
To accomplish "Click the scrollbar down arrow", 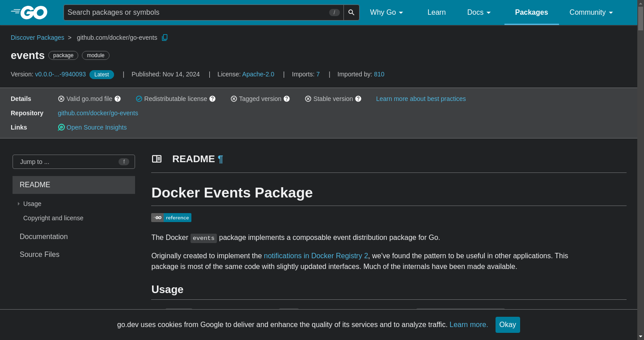I will coord(640,336).
